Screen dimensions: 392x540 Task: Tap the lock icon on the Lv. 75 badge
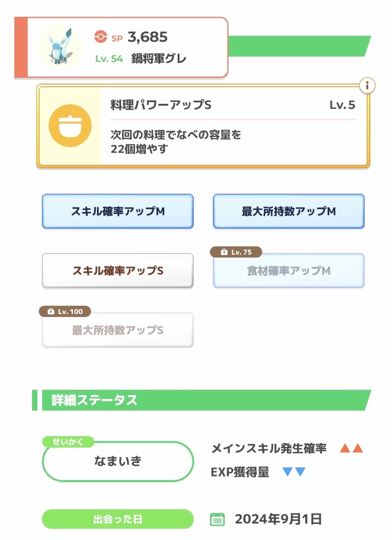tap(224, 252)
